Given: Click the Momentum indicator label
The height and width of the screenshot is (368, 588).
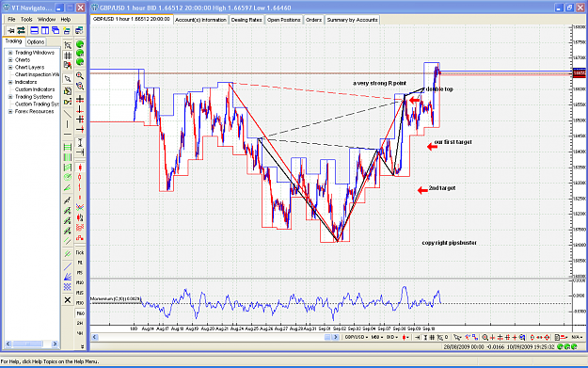Looking at the screenshot, I should point(115,299).
